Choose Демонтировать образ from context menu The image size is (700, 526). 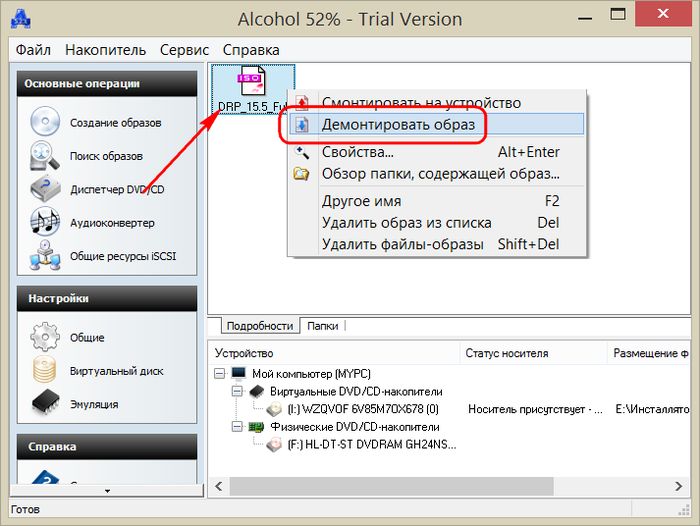397,125
